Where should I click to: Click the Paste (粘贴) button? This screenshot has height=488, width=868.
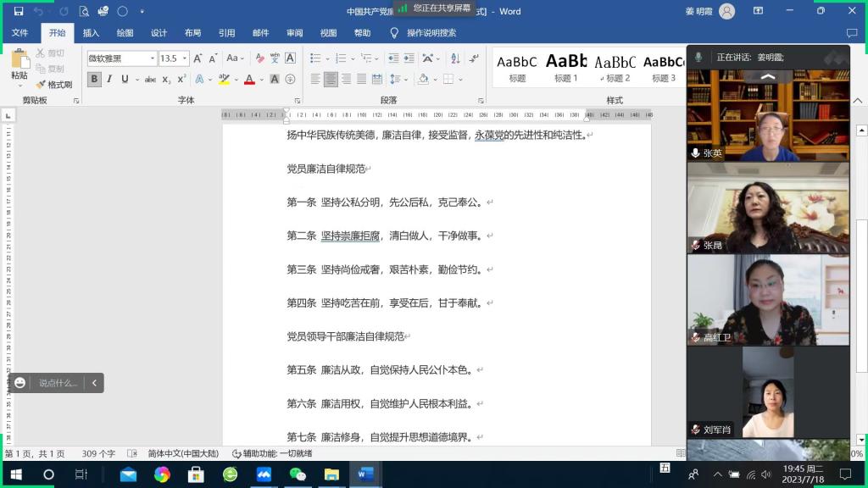(19, 65)
